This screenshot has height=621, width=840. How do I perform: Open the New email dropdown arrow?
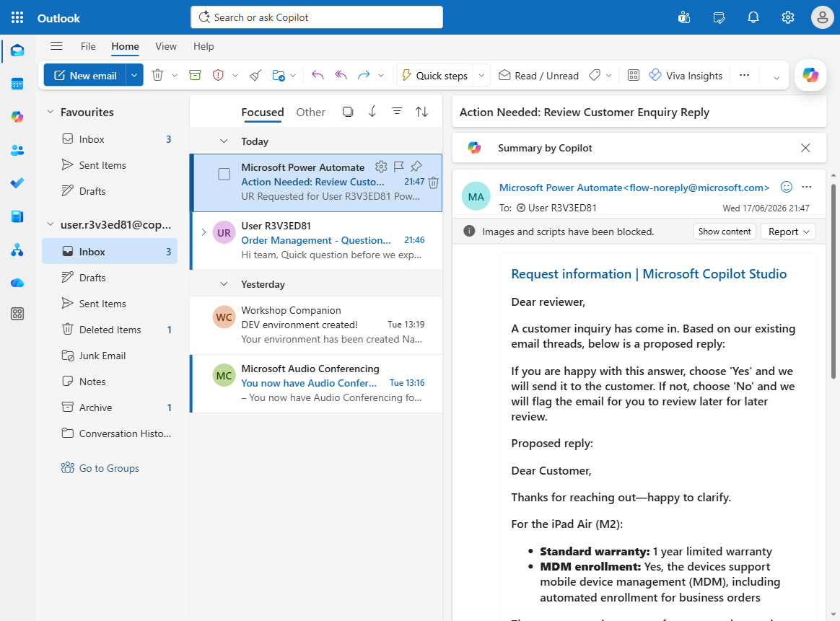click(134, 76)
